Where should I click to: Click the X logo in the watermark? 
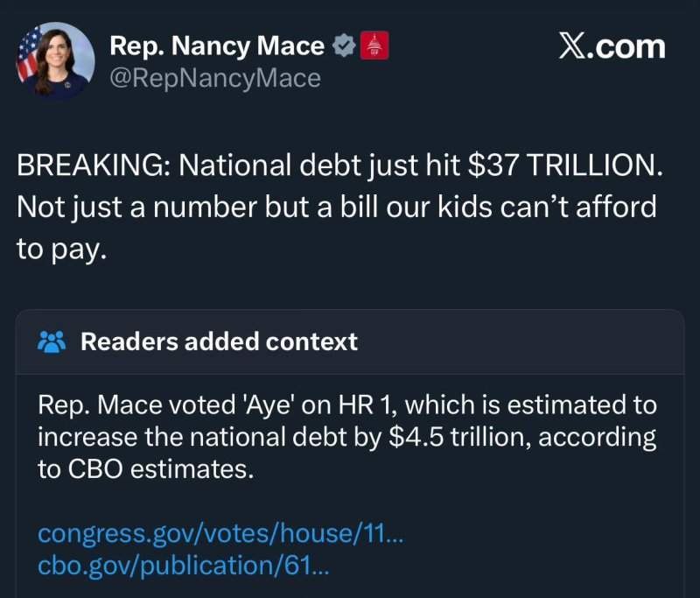572,46
